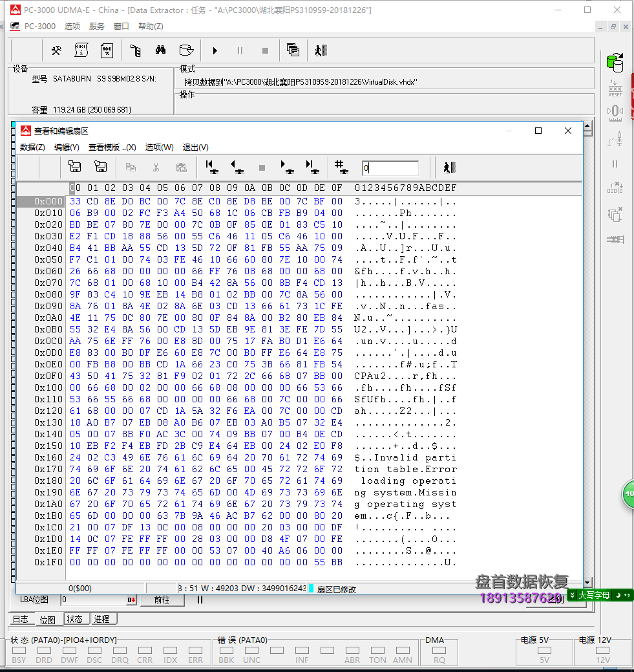This screenshot has width=634, height=672.
Task: Open the binary info scroll icon
Action: 81,50
